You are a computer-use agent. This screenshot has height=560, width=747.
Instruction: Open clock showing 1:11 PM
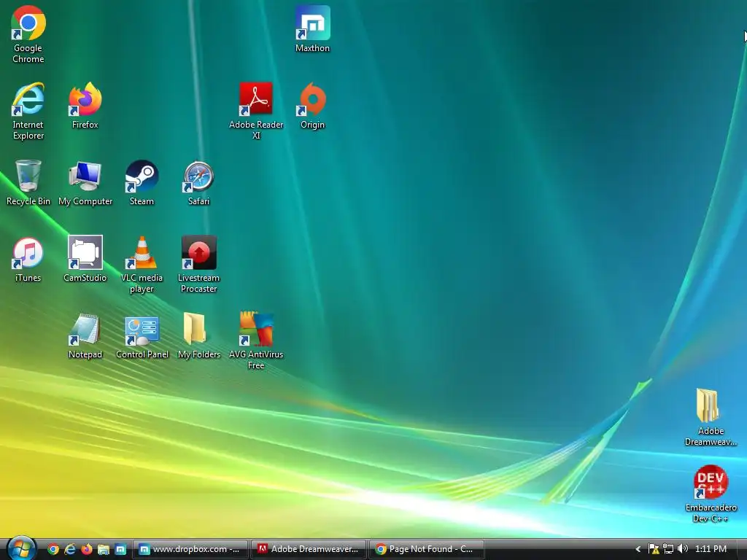[x=711, y=549]
